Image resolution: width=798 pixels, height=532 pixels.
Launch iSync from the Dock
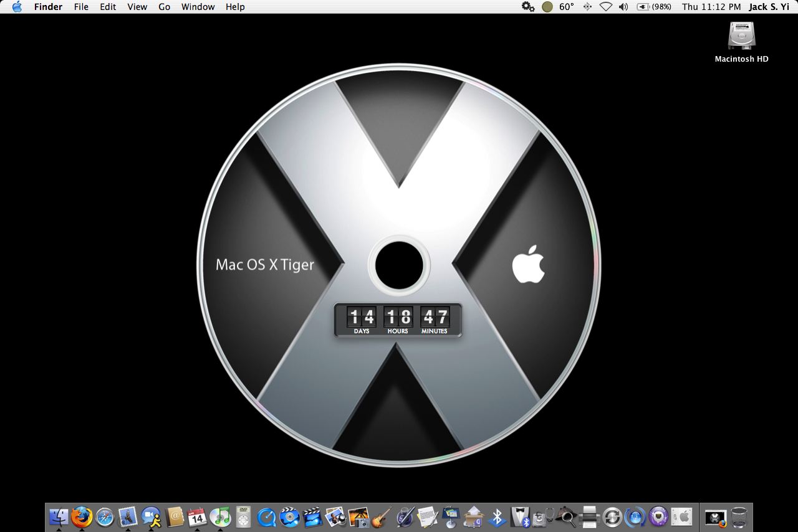(612, 516)
